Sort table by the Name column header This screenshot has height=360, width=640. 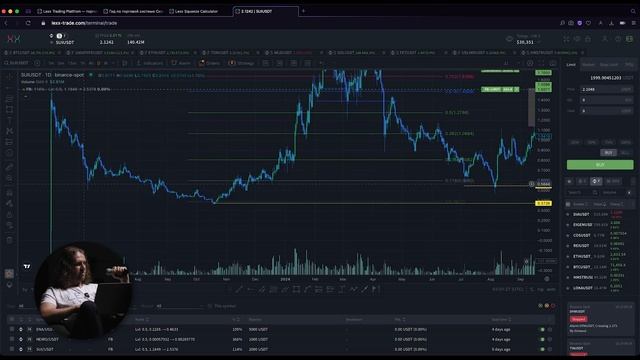click(x=142, y=320)
